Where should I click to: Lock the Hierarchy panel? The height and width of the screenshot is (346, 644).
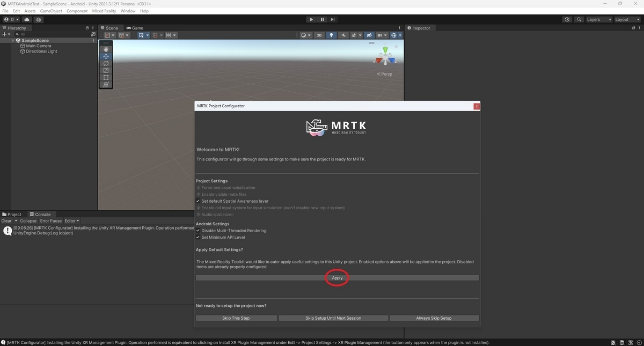pyautogui.click(x=87, y=28)
